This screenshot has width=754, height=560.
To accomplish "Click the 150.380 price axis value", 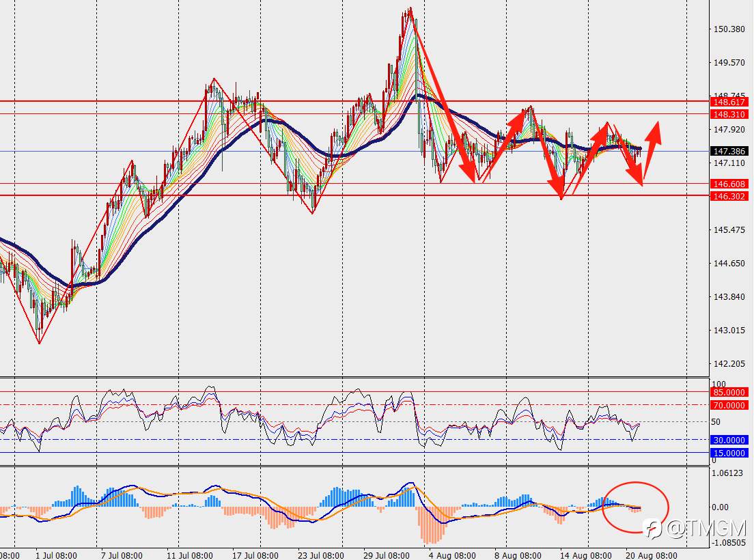I will coord(729,29).
